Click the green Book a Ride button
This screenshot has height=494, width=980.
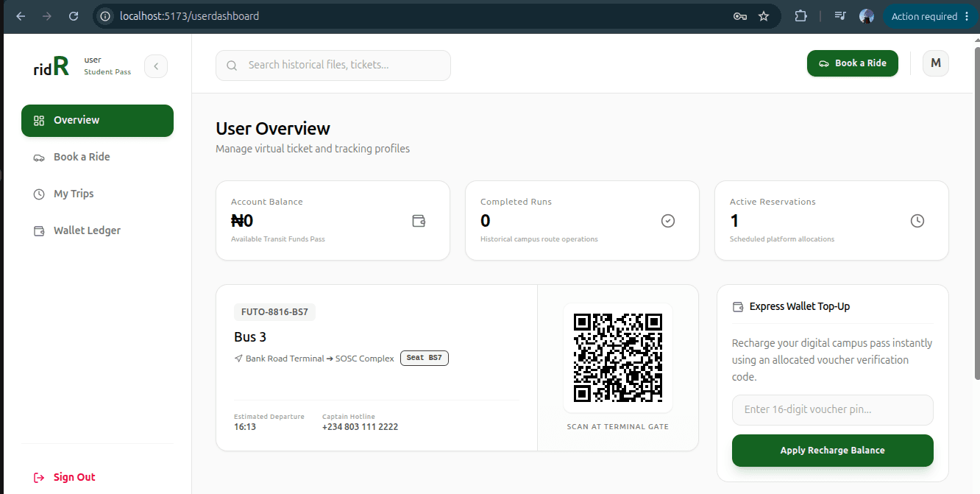coord(852,63)
